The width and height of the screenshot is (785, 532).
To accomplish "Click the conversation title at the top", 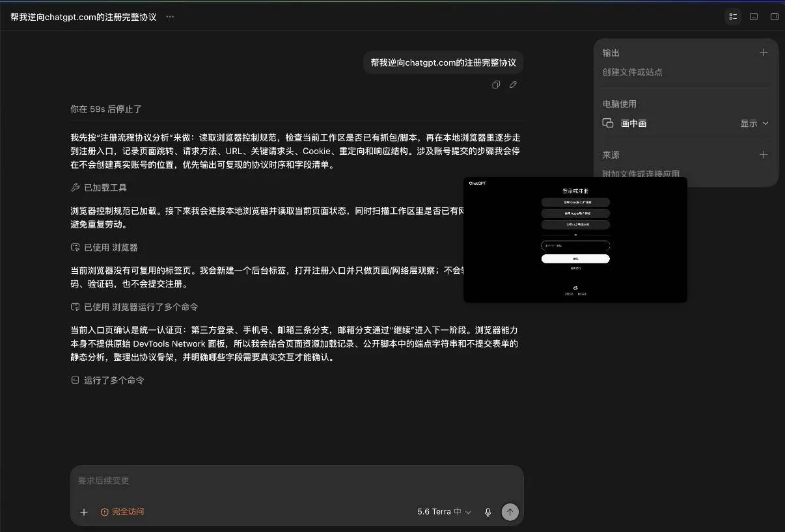I will pyautogui.click(x=83, y=17).
